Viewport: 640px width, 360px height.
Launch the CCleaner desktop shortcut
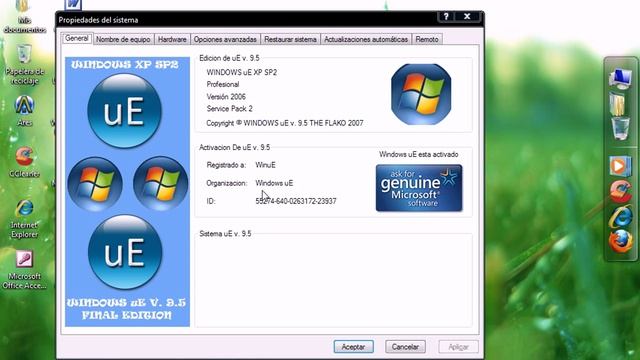click(x=24, y=162)
